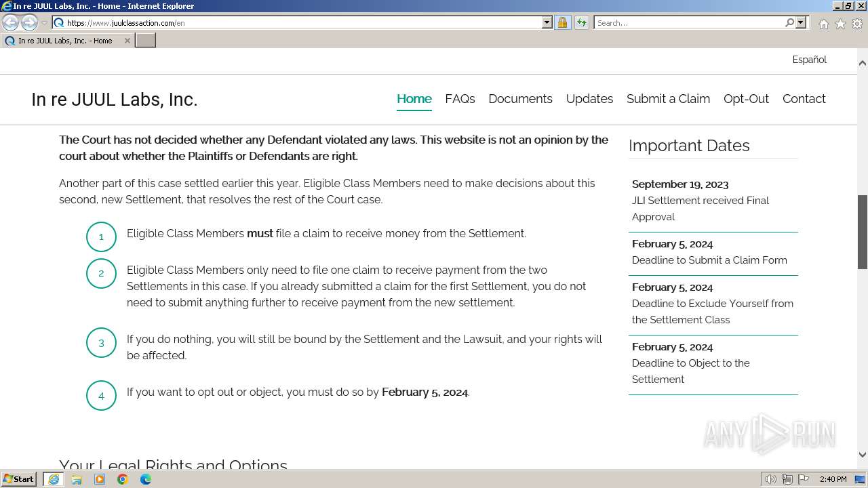Click Internet Explorer taskbar icon

(54, 479)
